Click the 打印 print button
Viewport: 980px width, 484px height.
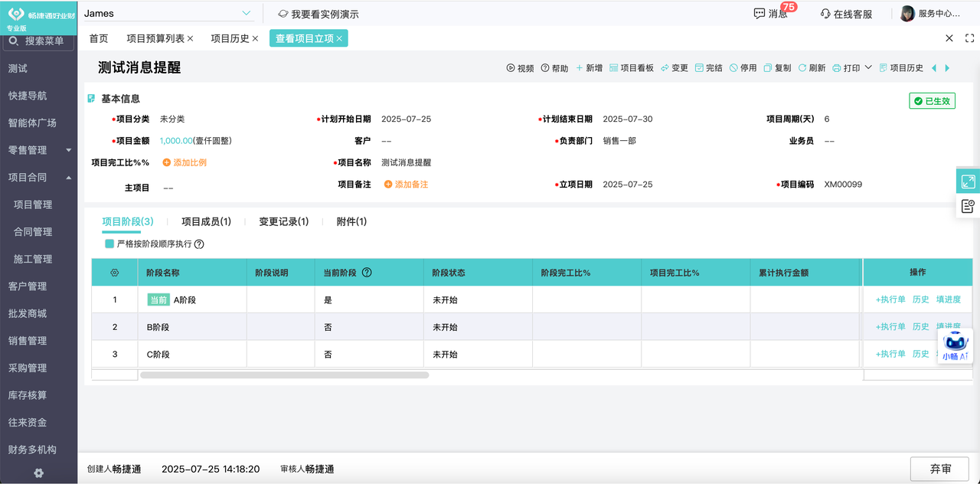pos(846,68)
